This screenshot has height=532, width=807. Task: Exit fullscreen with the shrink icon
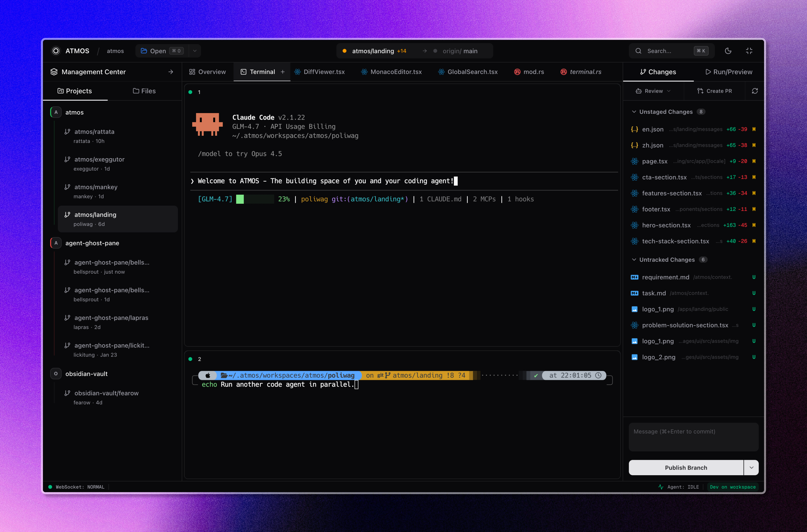coord(749,51)
